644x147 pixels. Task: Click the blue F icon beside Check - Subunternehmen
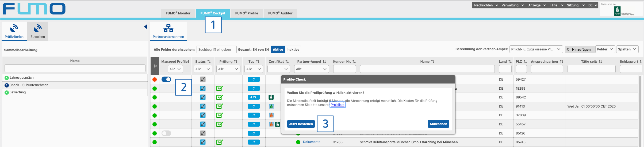click(x=7, y=85)
